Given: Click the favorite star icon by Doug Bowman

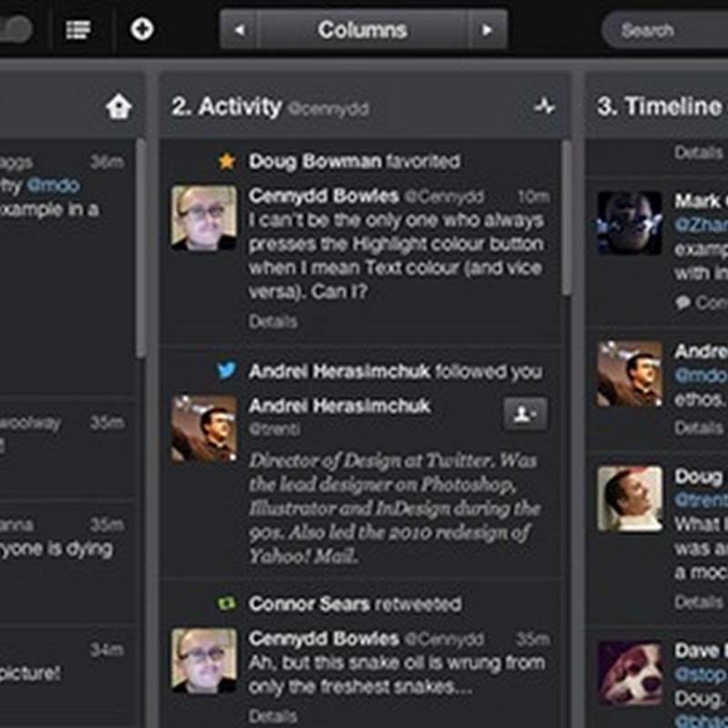Looking at the screenshot, I should [227, 161].
